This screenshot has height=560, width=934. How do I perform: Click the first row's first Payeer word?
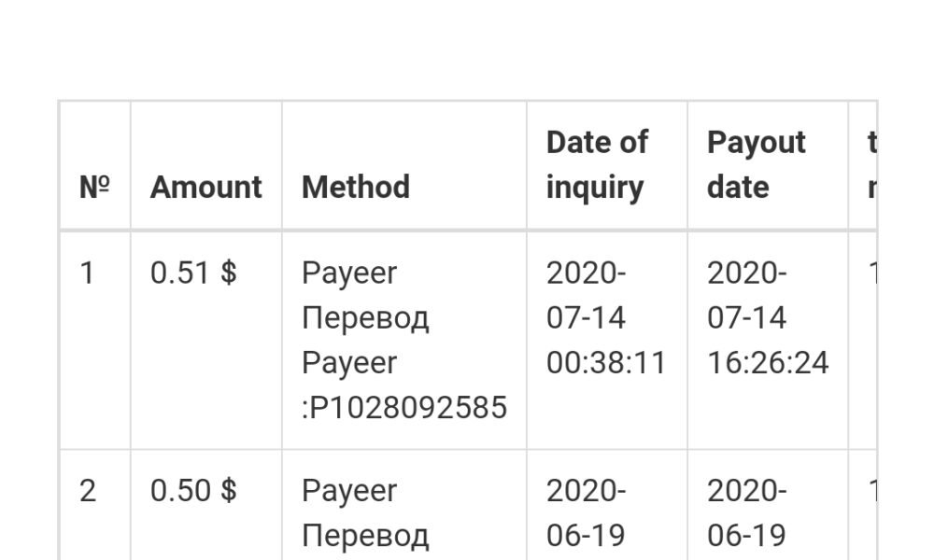pos(349,273)
